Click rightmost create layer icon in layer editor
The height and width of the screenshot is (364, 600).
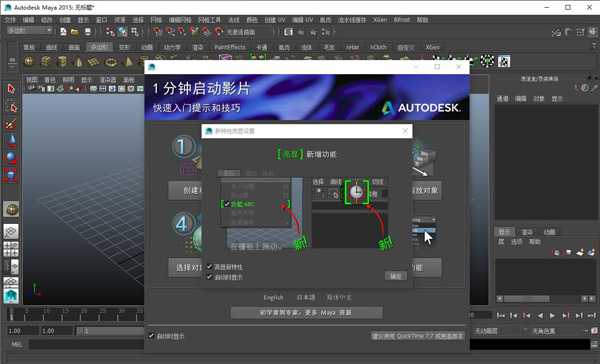click(x=592, y=252)
